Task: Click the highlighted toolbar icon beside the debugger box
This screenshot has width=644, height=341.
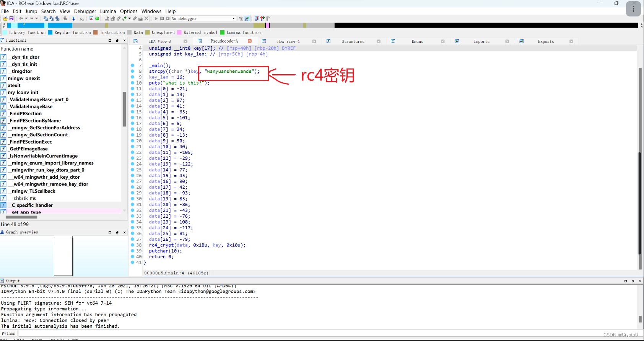Action: (247, 18)
